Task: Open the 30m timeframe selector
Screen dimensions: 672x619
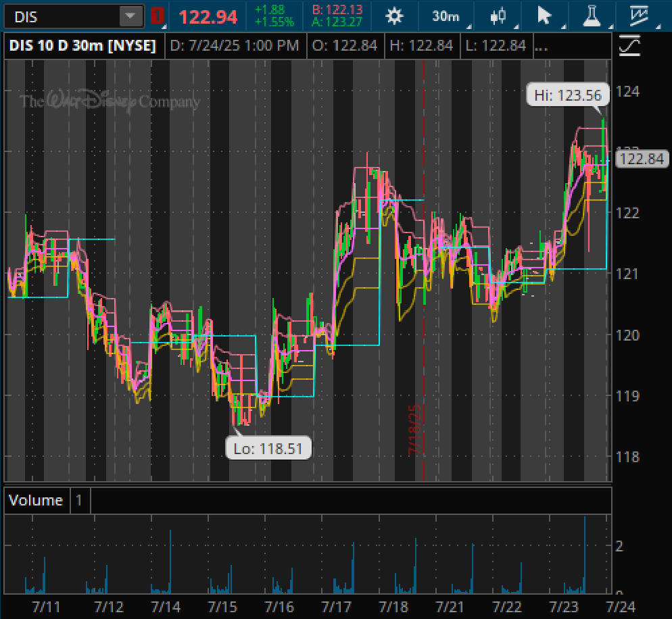Action: (446, 16)
